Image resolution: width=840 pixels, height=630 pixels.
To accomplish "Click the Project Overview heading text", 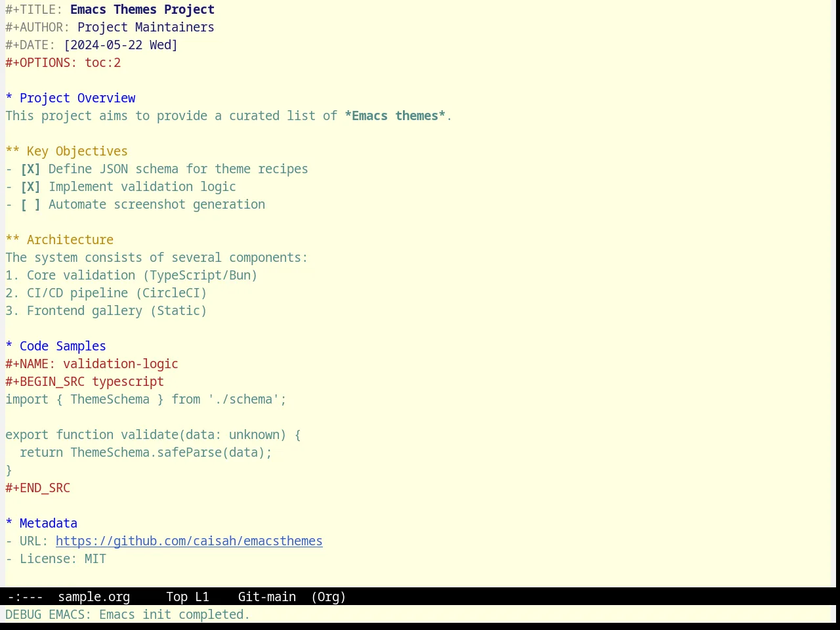I will (77, 98).
